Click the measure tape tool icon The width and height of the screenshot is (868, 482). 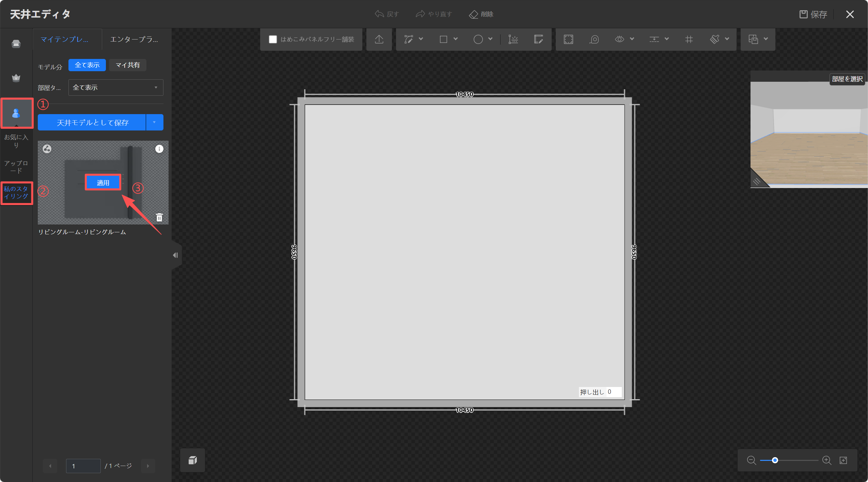(594, 40)
